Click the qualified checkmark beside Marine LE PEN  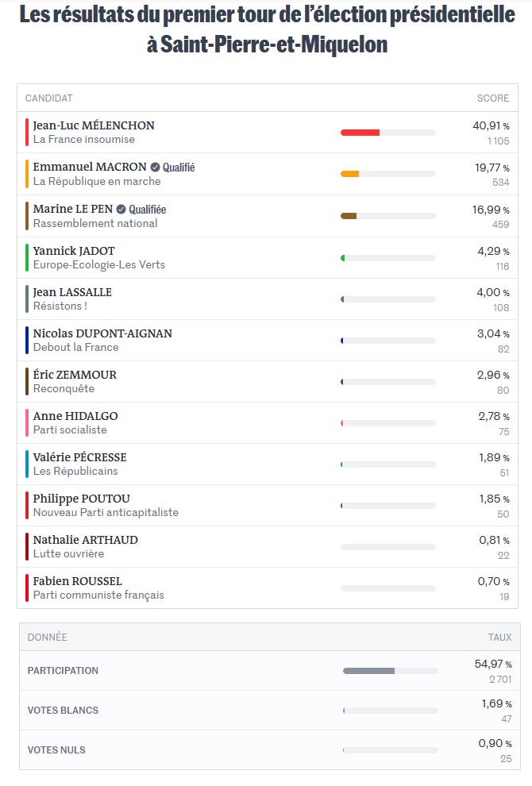click(x=121, y=210)
